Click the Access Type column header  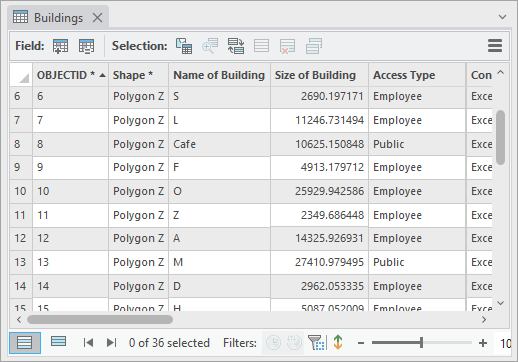pyautogui.click(x=417, y=75)
